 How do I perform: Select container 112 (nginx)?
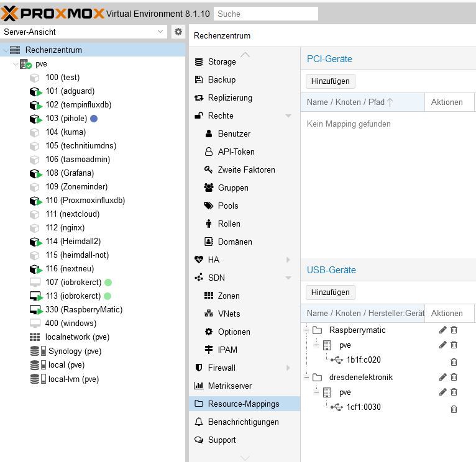[93, 228]
